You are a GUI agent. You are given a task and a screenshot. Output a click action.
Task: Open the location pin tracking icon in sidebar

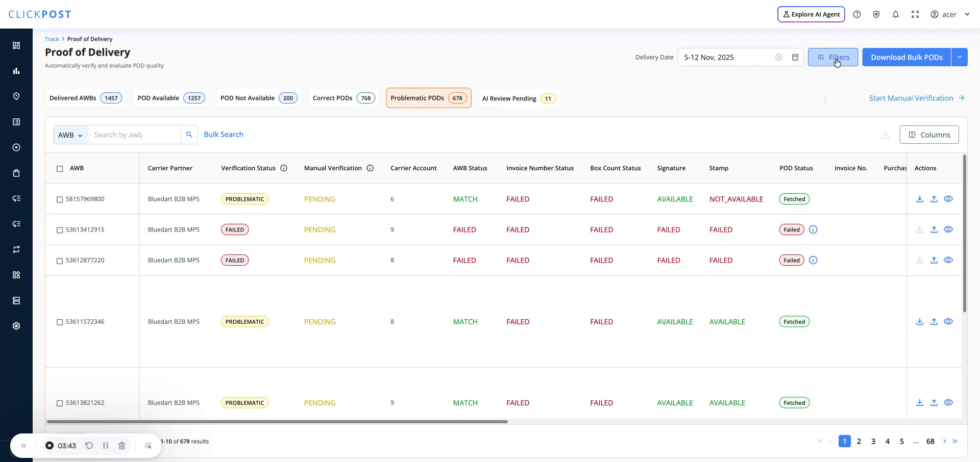click(16, 96)
